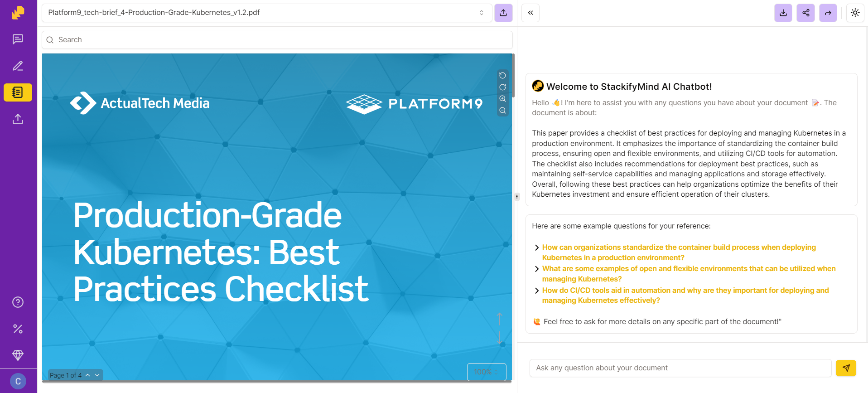This screenshot has width=868, height=393.
Task: Click the PDF viewer vertical scrollbar
Action: tap(513, 75)
